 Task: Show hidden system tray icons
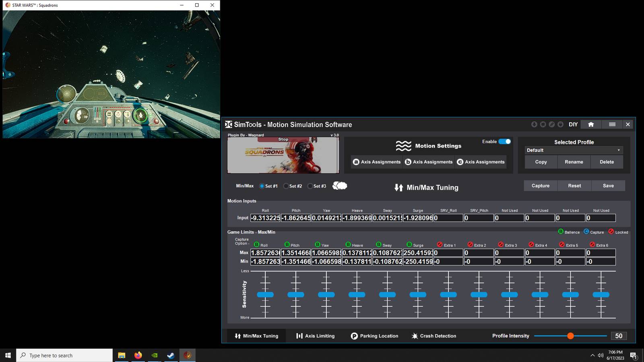pos(592,355)
